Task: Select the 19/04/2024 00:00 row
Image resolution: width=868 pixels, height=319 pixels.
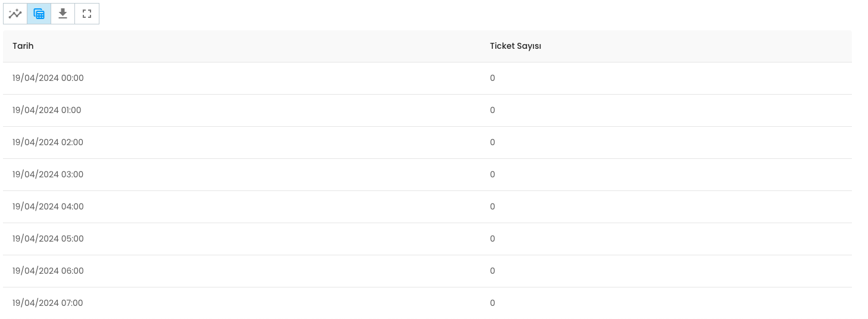Action: tap(427, 78)
